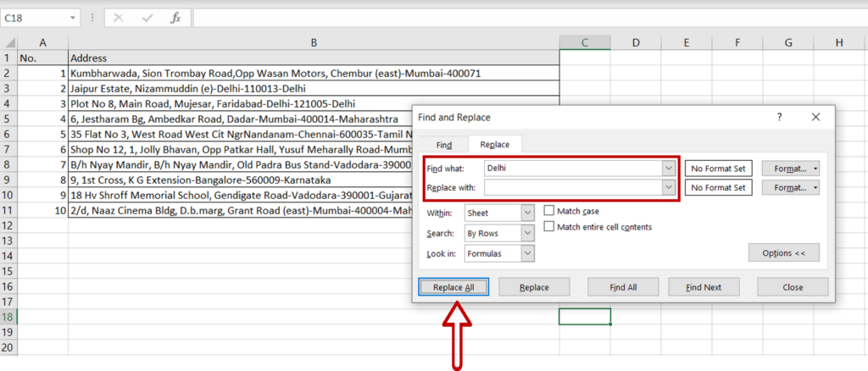Click the Plot No 8, Main Road address cell

[x=314, y=103]
